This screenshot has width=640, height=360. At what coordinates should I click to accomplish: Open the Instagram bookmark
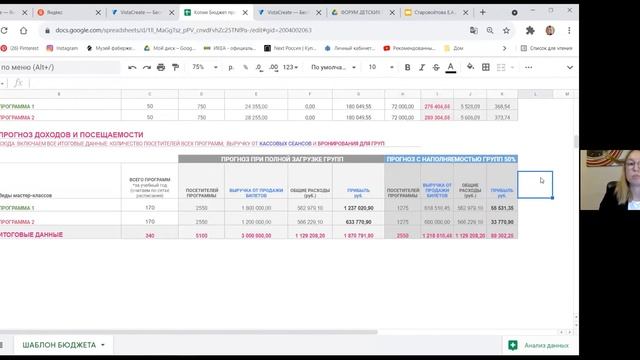[62, 48]
